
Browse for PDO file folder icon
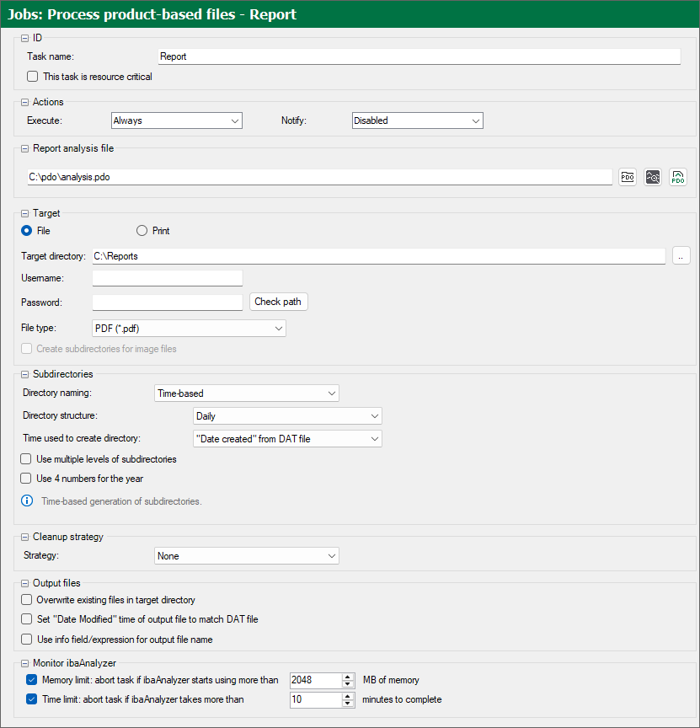628,177
